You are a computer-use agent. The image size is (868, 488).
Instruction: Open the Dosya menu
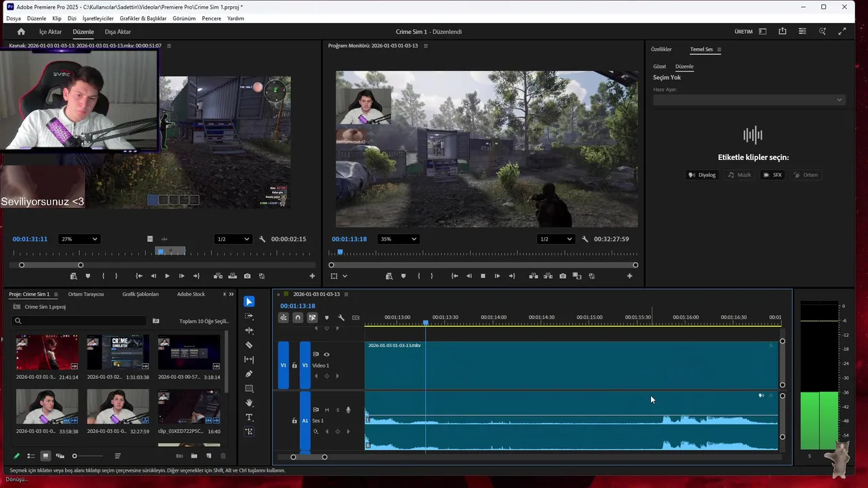[x=14, y=18]
